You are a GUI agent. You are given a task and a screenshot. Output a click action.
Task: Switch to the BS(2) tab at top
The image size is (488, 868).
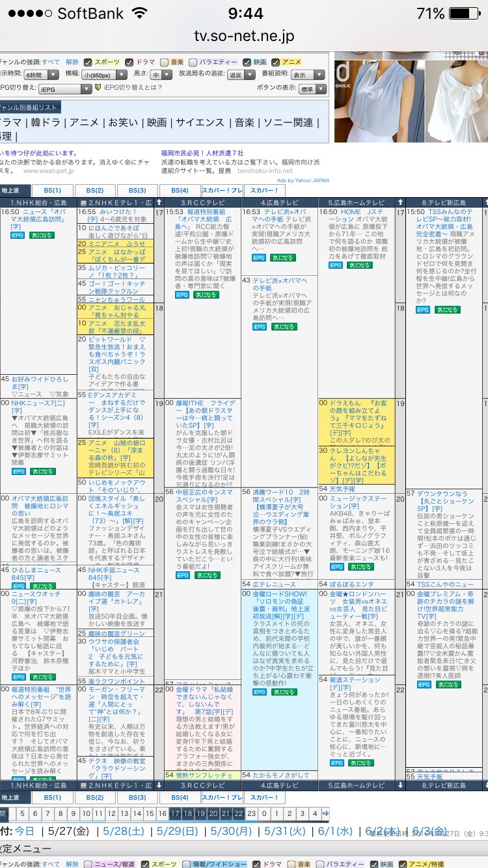tap(94, 191)
